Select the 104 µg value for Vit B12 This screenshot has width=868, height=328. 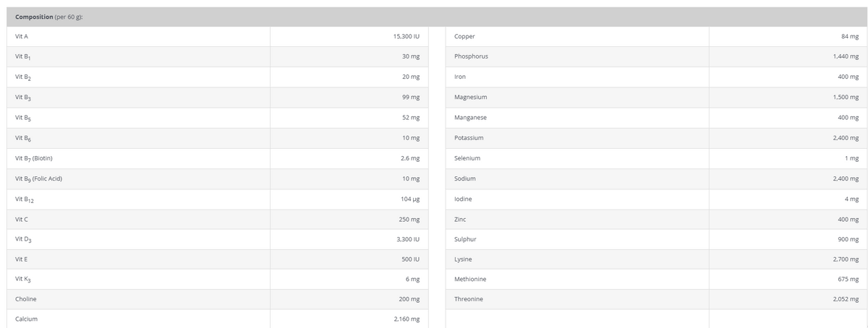tap(410, 198)
